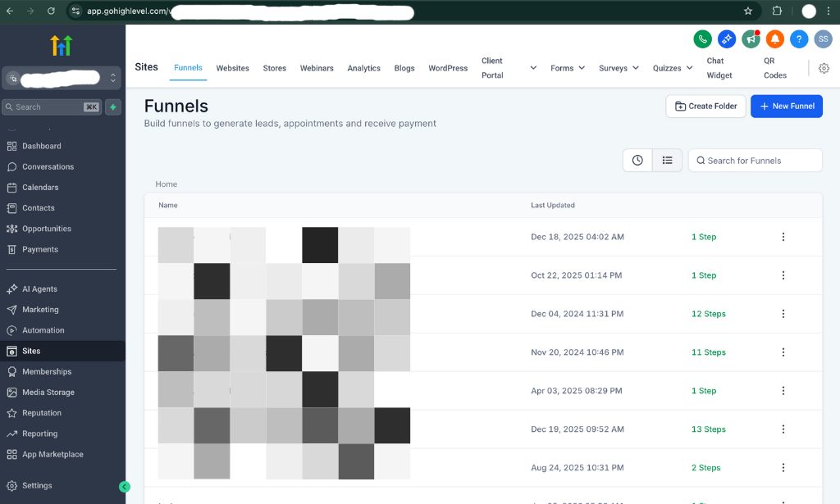Click the blue help question mark icon

799,39
